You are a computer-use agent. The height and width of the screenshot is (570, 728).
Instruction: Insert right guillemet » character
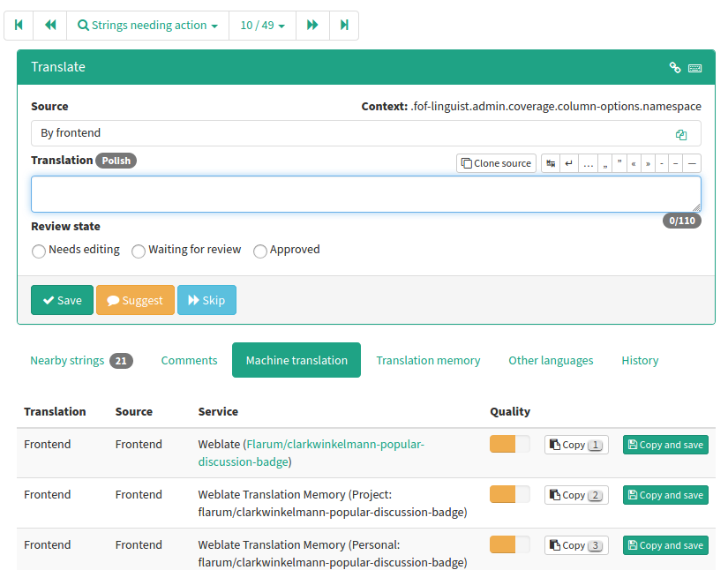click(648, 163)
